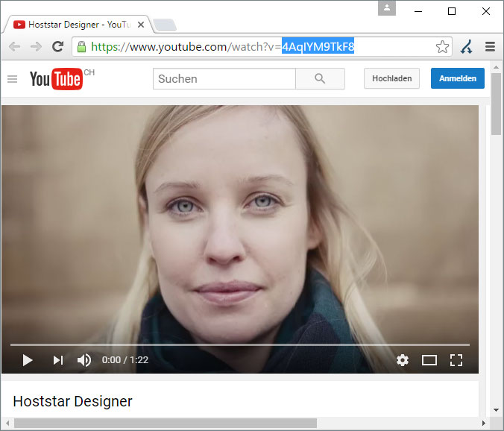Minimize the browser window
The width and height of the screenshot is (504, 431).
coord(418,11)
